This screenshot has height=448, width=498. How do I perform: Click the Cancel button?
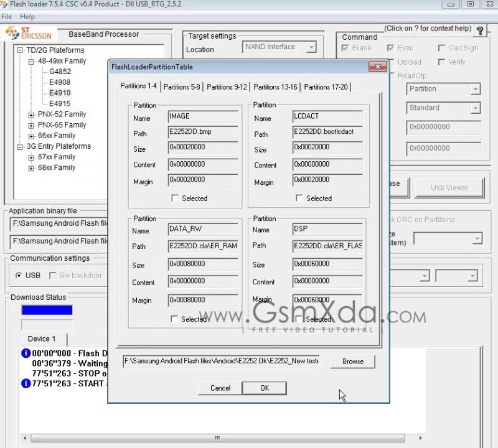click(220, 388)
